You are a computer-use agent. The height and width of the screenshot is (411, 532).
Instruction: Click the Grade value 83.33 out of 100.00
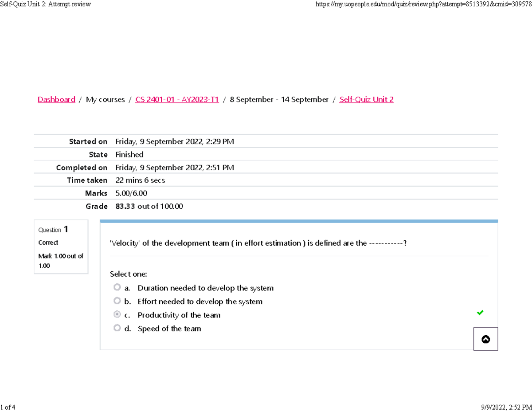pos(149,206)
